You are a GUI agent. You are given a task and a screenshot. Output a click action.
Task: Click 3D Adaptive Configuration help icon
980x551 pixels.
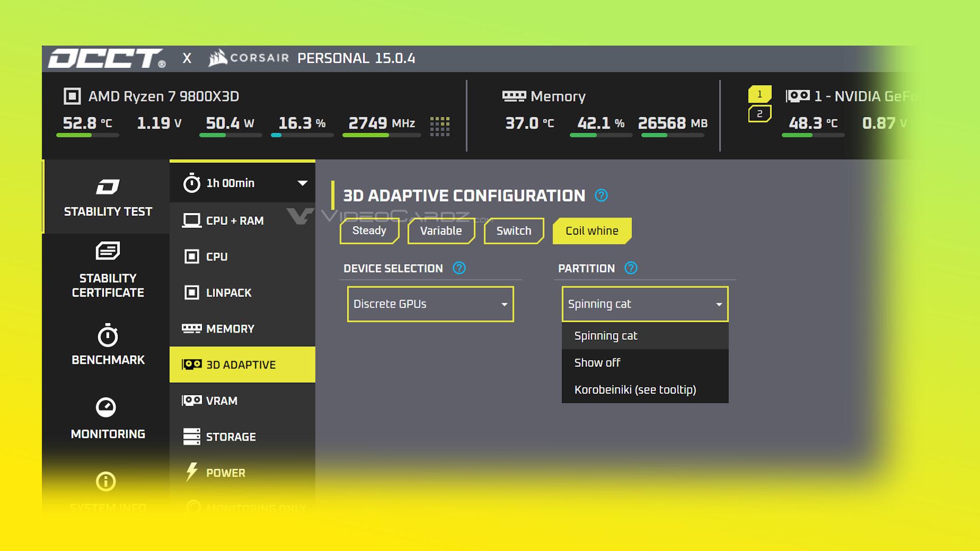pos(601,195)
